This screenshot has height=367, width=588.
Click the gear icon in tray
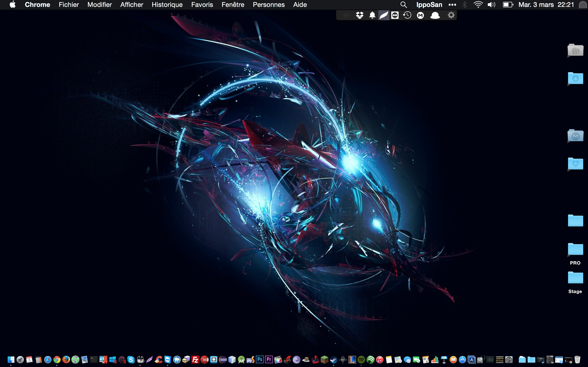click(451, 15)
